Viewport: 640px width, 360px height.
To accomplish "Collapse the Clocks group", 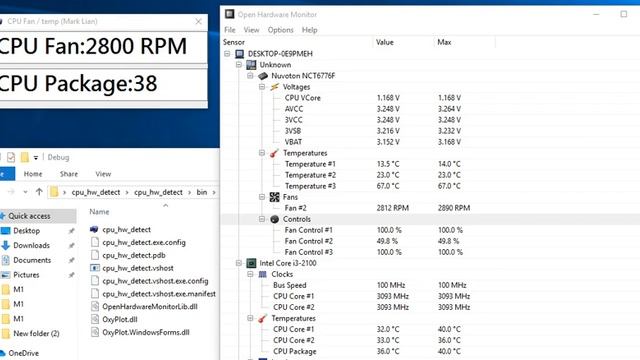I will tap(250, 274).
